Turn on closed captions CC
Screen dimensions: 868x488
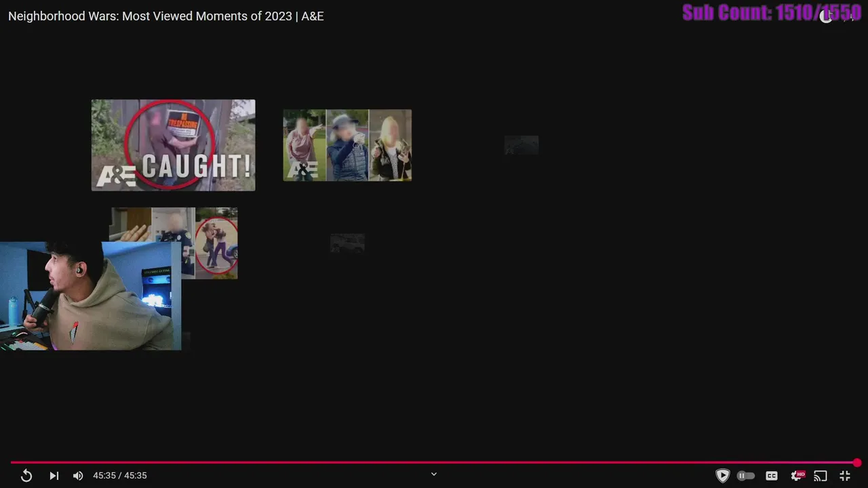tap(772, 476)
